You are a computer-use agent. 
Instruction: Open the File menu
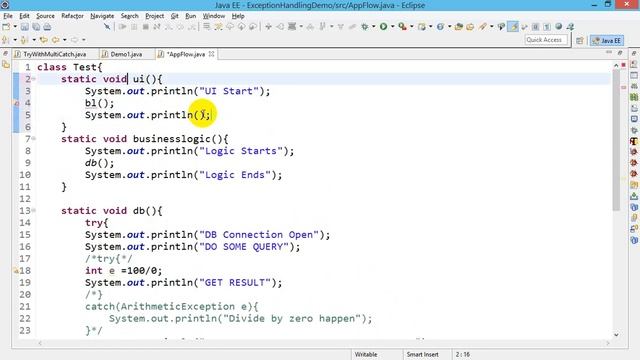8,16
